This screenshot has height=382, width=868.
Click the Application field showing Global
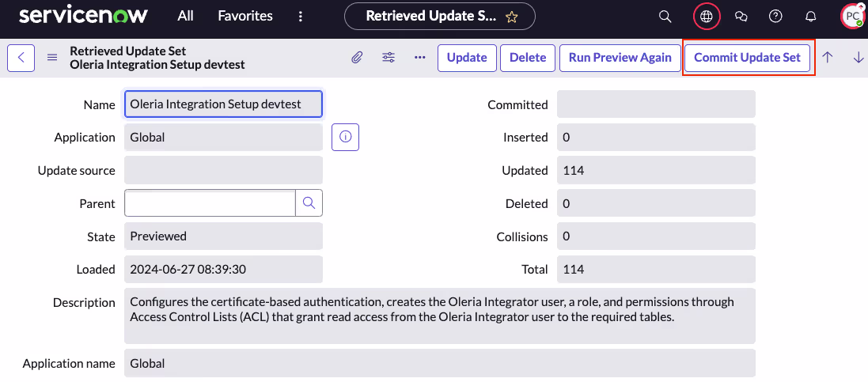[224, 138]
